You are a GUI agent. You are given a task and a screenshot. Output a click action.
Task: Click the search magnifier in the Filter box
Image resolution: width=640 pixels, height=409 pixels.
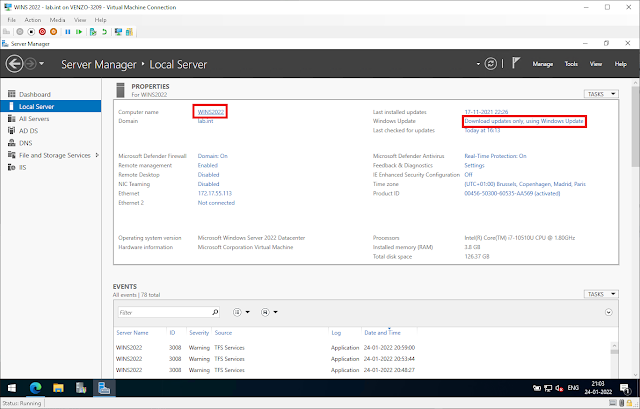pos(215,312)
